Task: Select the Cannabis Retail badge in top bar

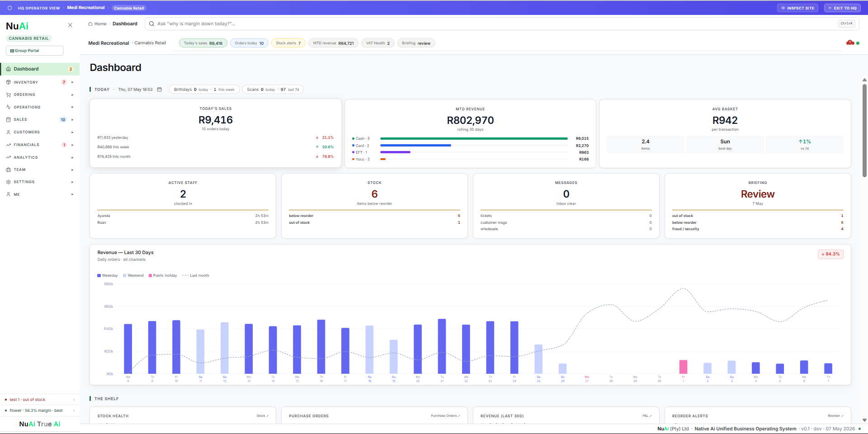Action: (129, 8)
